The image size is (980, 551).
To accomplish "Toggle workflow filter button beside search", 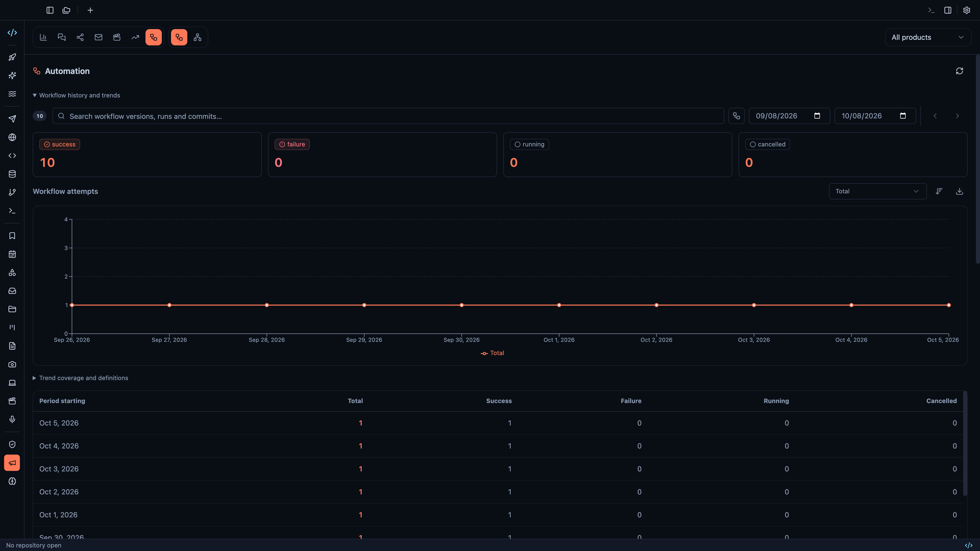I will coord(737,116).
